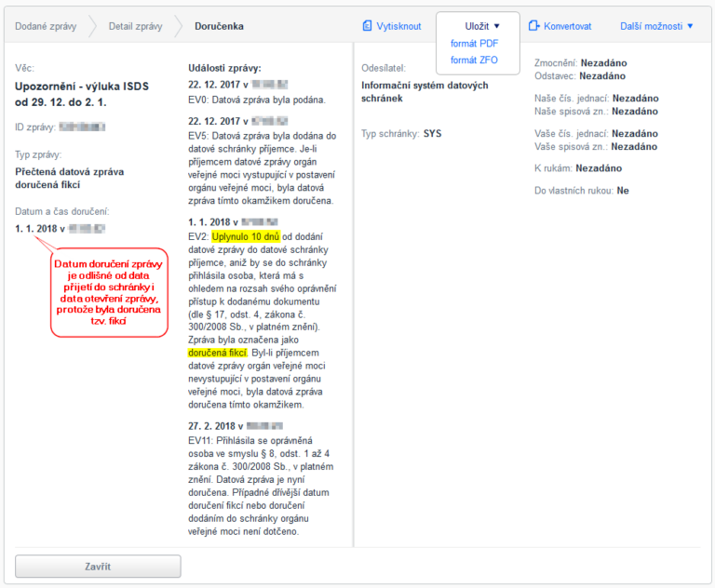
Task: Click the Typ schránky SYS value
Action: coord(432,133)
